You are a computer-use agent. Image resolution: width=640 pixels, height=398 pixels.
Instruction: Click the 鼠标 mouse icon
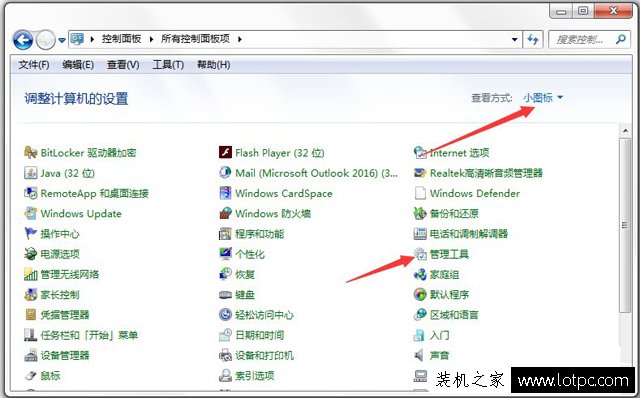31,376
